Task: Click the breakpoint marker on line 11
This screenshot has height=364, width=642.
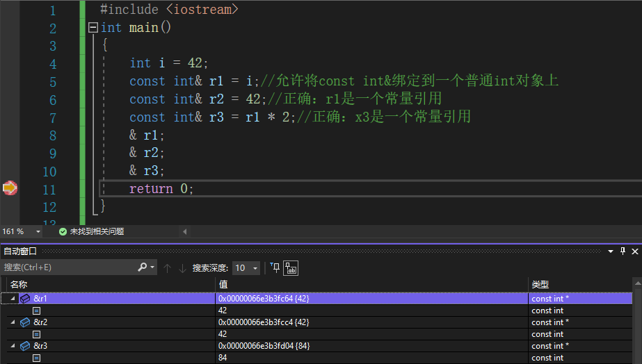Action: pyautogui.click(x=9, y=188)
